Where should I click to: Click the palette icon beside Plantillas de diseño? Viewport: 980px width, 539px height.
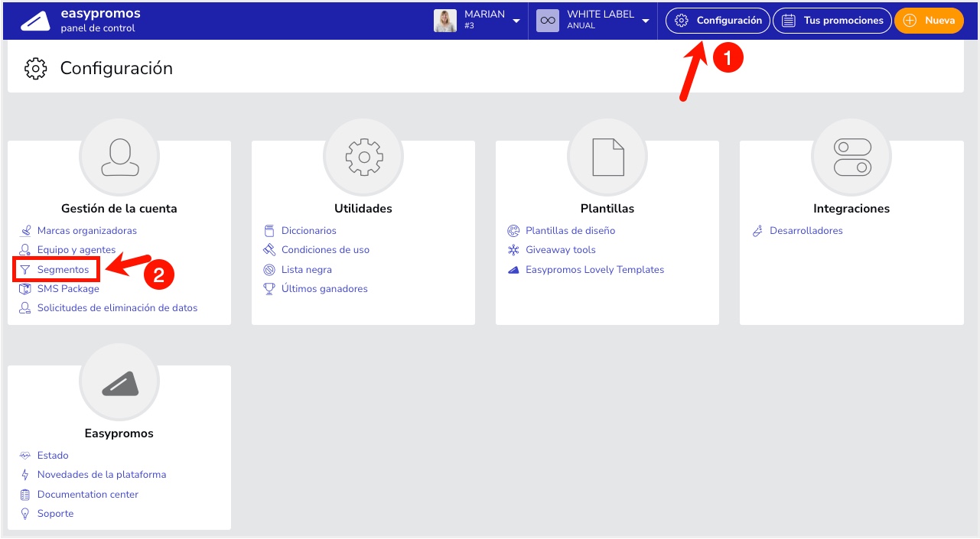coord(513,230)
